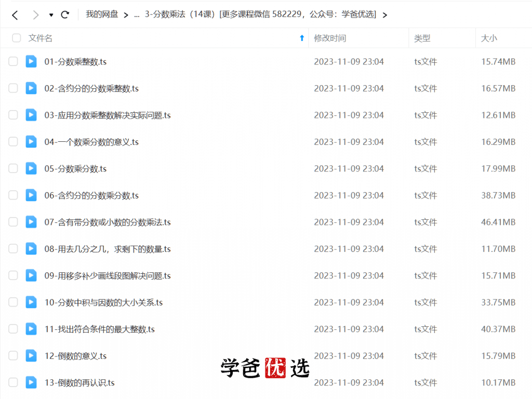This screenshot has width=532, height=399.
Task: Click video icon of 12-倒数的意义.ts
Action: [31, 355]
